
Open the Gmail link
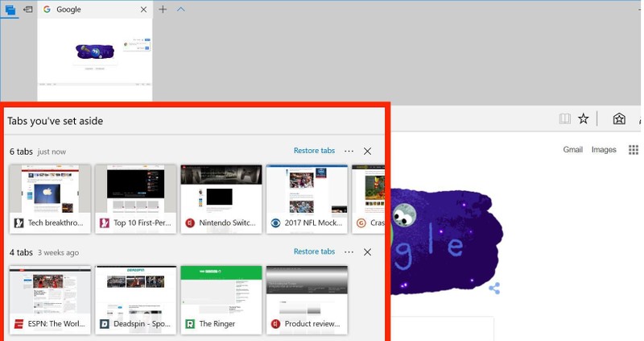[572, 150]
